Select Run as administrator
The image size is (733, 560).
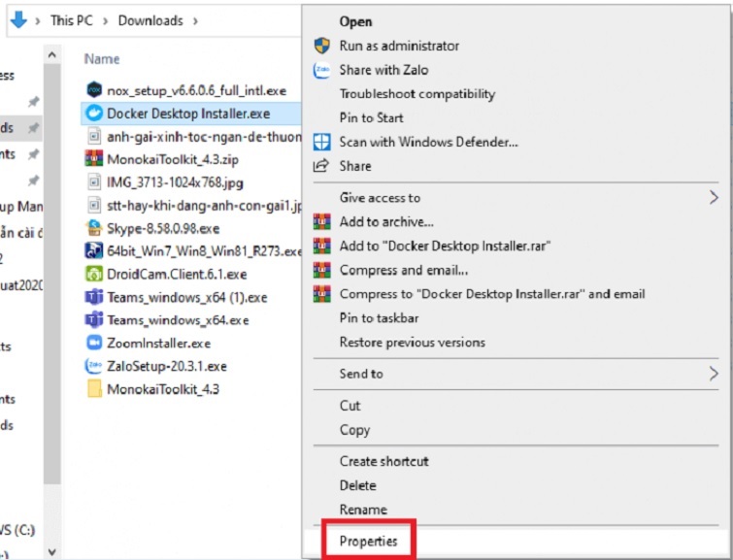[399, 46]
